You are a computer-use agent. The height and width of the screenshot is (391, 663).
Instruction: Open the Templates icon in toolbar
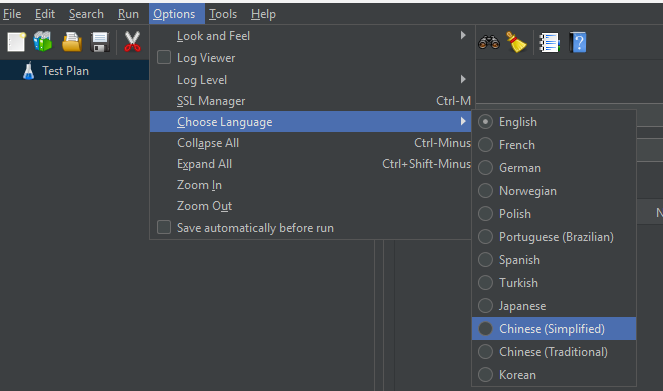pyautogui.click(x=43, y=42)
